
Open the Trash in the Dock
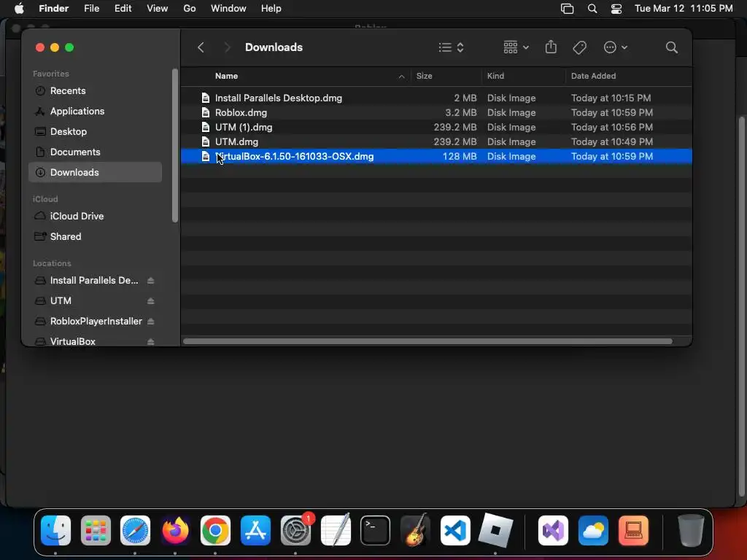pos(691,530)
